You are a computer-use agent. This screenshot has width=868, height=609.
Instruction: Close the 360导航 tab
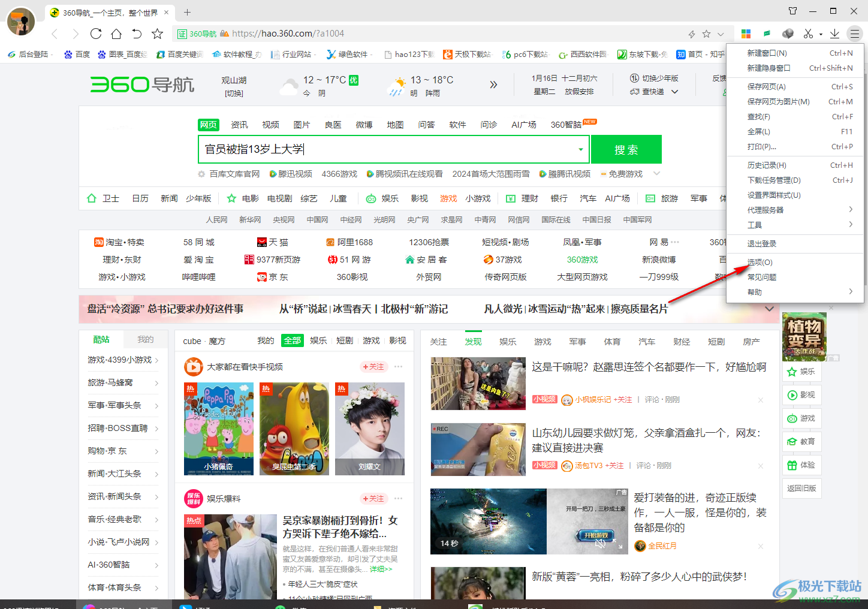pyautogui.click(x=167, y=12)
